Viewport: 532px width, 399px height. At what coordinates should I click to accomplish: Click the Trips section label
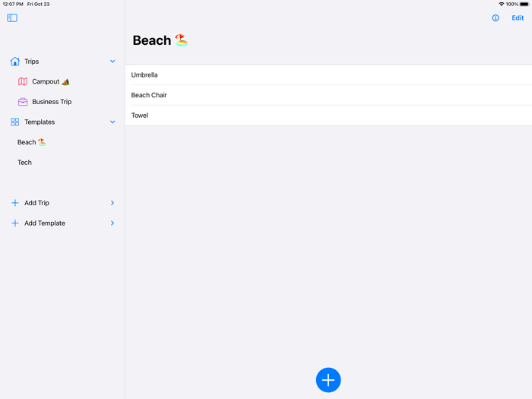tap(32, 62)
